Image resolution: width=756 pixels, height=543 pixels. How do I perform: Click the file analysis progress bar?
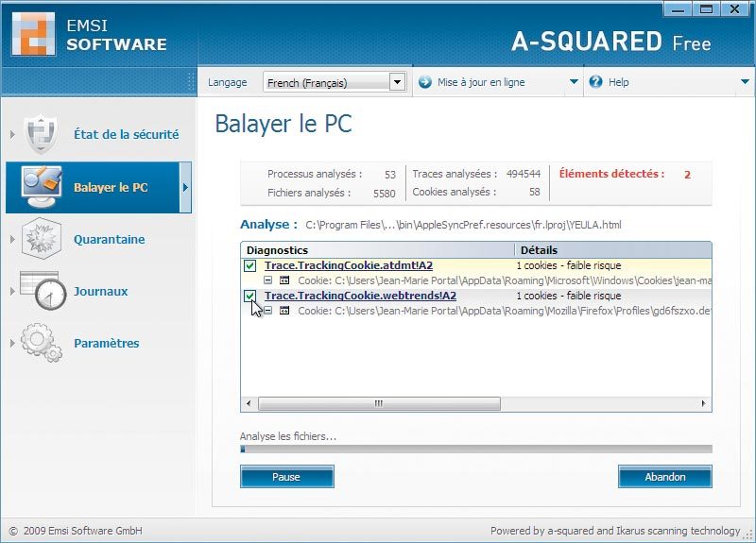click(x=476, y=450)
